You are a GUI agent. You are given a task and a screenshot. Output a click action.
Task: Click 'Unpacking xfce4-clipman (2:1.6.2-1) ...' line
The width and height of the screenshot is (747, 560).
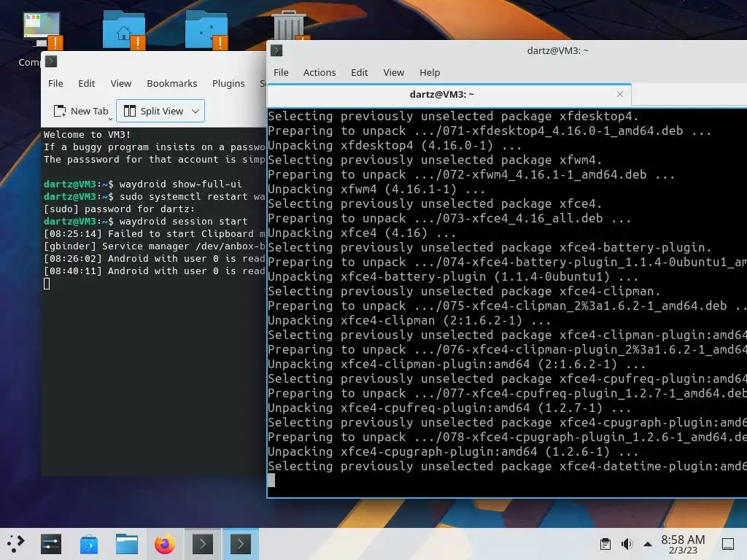pyautogui.click(x=409, y=321)
